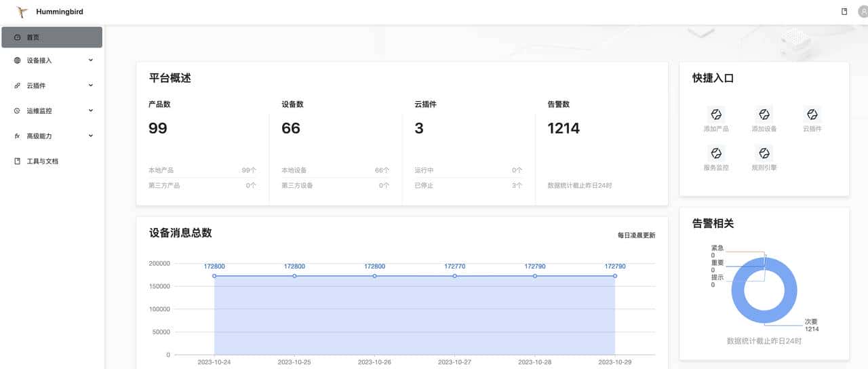Click the 添加设备 shortcut icon
Viewport: 868px width, 369px height.
click(764, 115)
